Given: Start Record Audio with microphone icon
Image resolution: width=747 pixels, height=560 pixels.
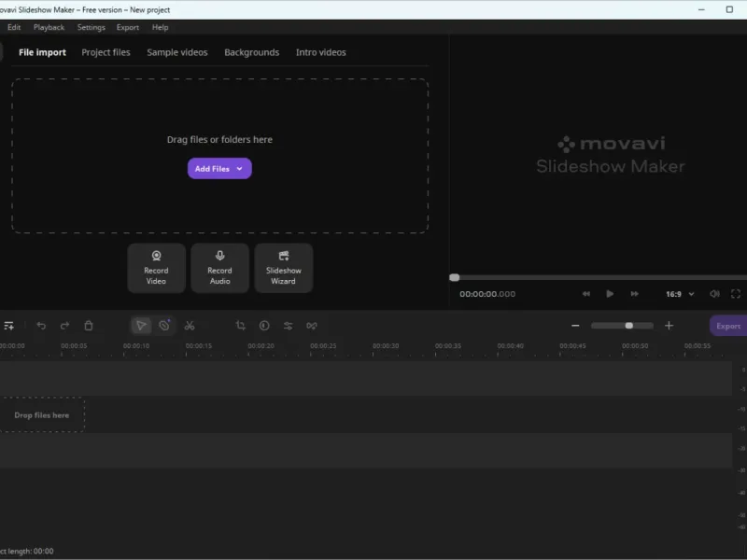Looking at the screenshot, I should (x=219, y=268).
